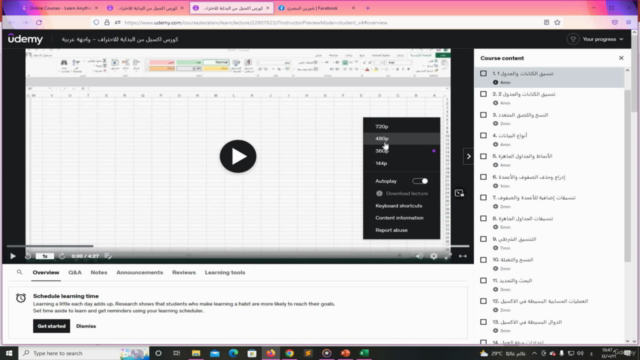Click the Get started button

(x=51, y=326)
